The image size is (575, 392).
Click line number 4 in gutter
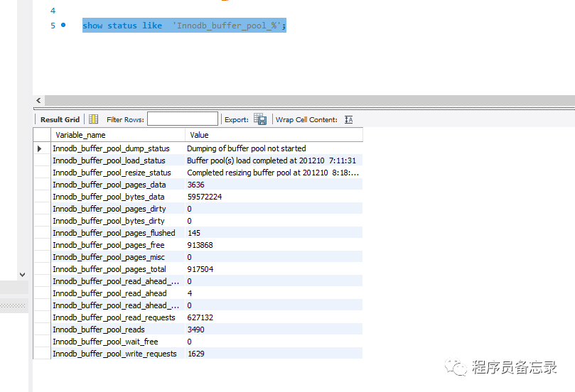[53, 11]
